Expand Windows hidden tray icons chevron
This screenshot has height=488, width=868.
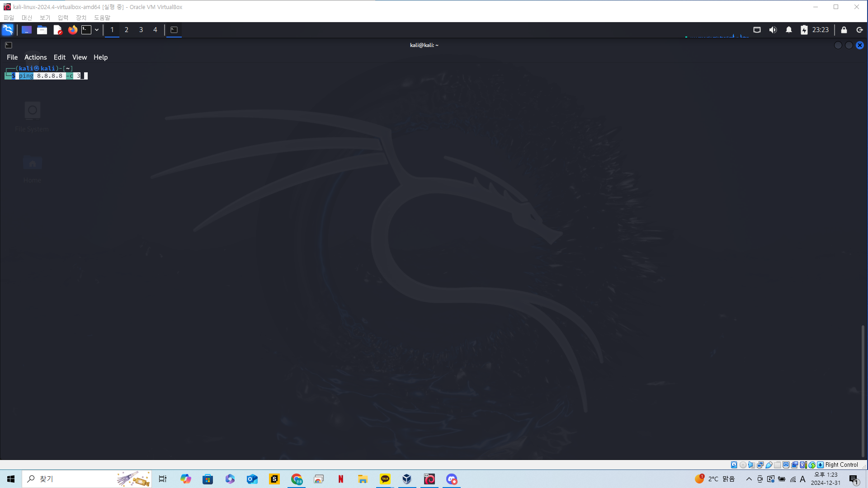[x=749, y=479]
